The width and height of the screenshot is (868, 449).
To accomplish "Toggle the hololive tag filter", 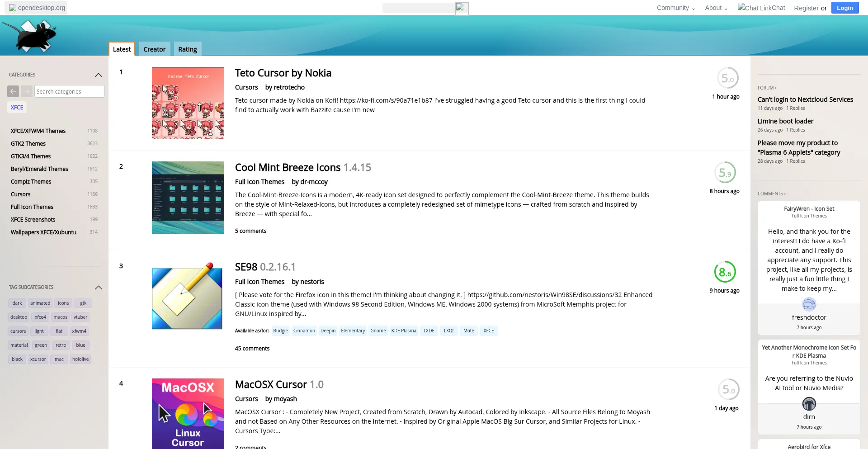I will [80, 359].
